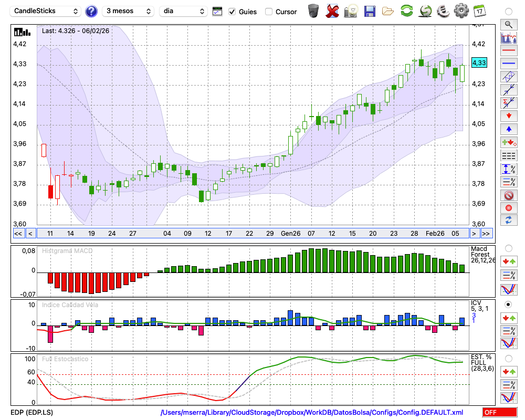Select the blue horizontal line tool
The width and height of the screenshot is (525, 420).
coord(509,64)
